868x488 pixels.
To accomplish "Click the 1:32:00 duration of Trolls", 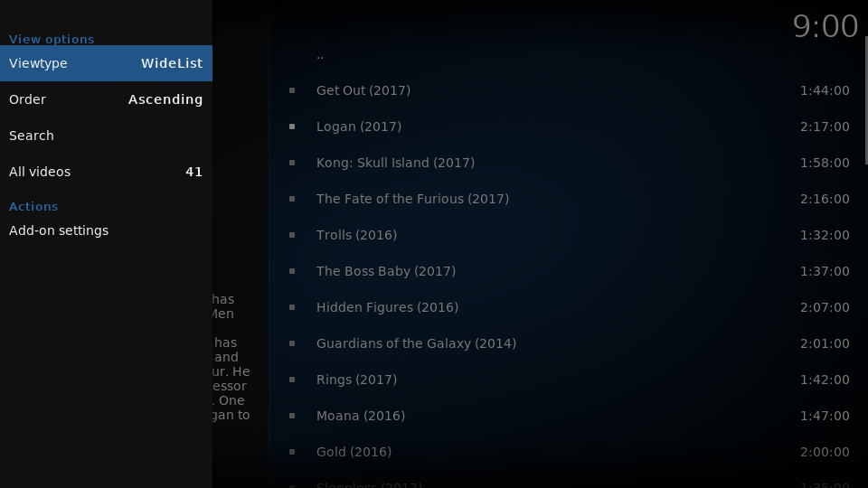I will click(x=825, y=235).
